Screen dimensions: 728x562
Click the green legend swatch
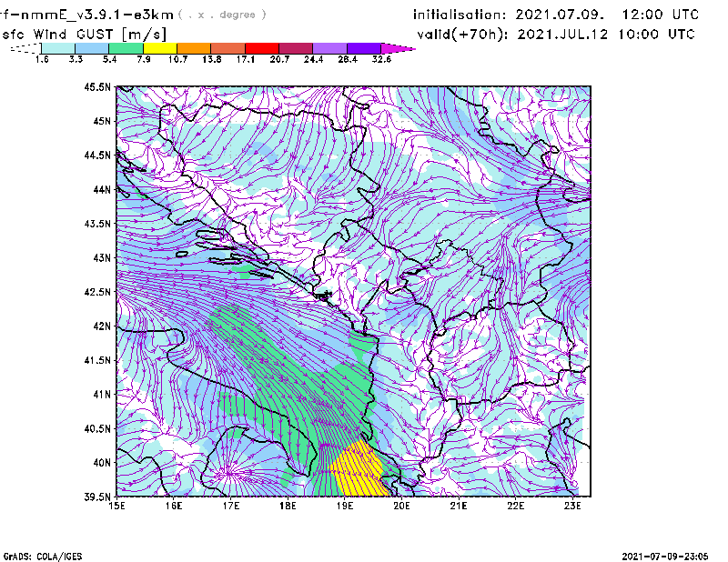tap(126, 48)
